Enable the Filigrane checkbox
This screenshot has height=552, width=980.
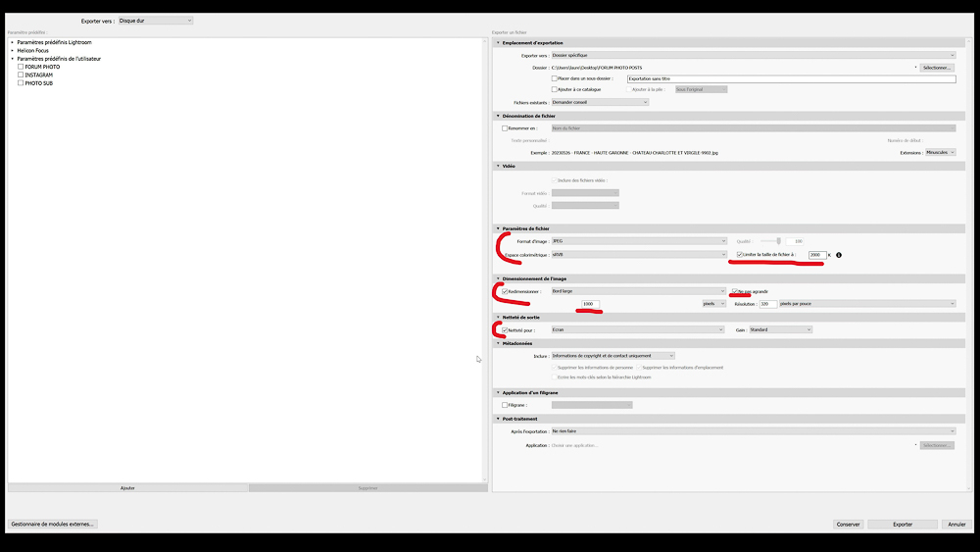[505, 405]
